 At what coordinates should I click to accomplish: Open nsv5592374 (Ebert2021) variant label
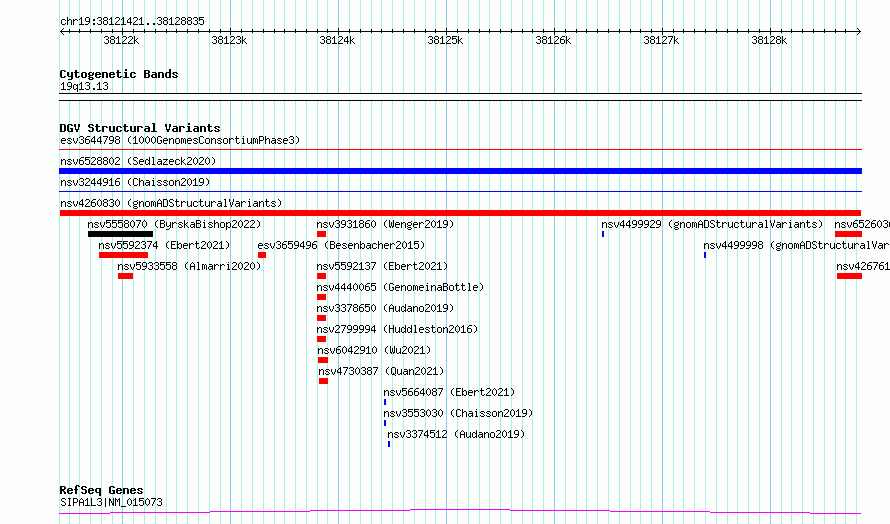pyautogui.click(x=164, y=245)
